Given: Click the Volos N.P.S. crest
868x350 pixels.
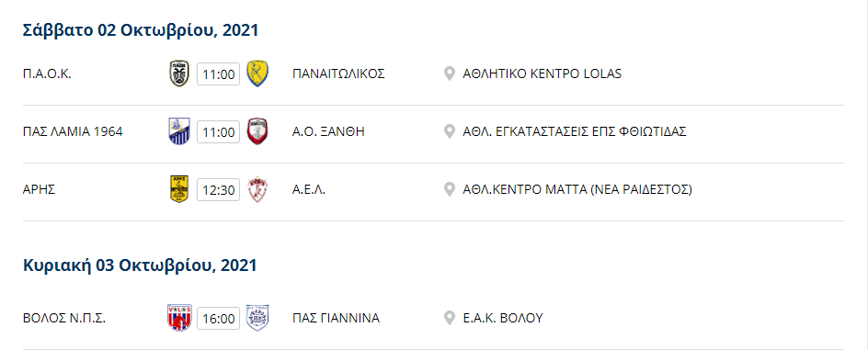Looking at the screenshot, I should click(179, 318).
